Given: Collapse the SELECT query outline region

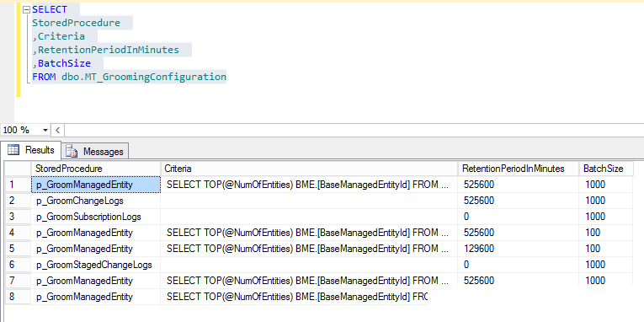Looking at the screenshot, I should click(27, 9).
